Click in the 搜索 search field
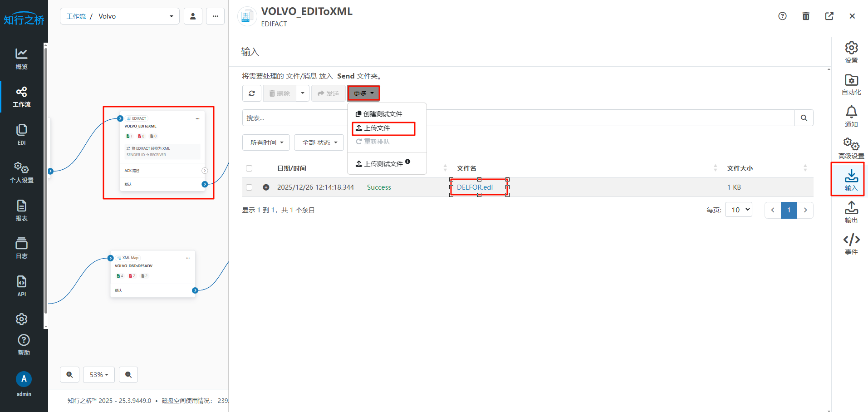 [x=295, y=118]
